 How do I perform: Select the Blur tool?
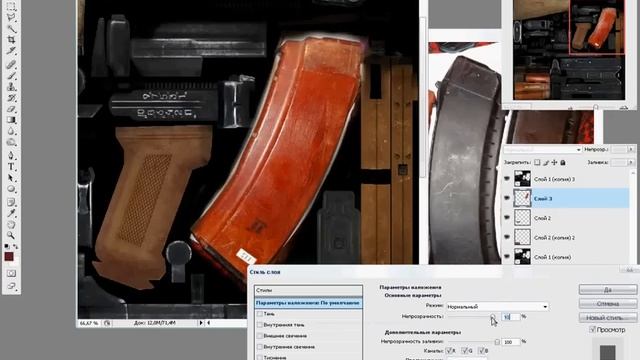[11, 131]
